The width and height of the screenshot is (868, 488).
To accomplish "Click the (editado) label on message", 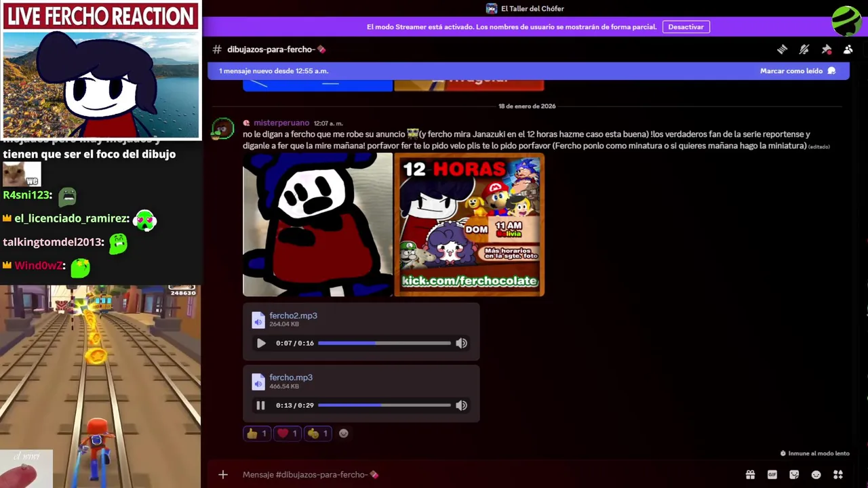I will coord(819,146).
